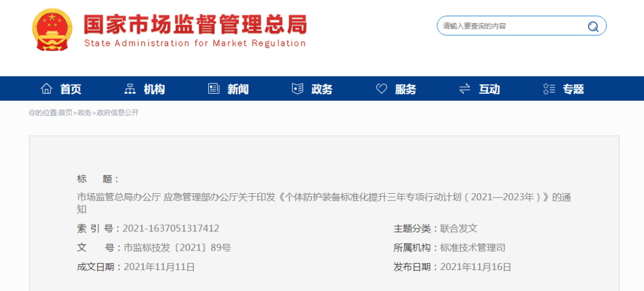Click index number 2021-1637051317412
This screenshot has width=644, height=291.
(x=171, y=228)
